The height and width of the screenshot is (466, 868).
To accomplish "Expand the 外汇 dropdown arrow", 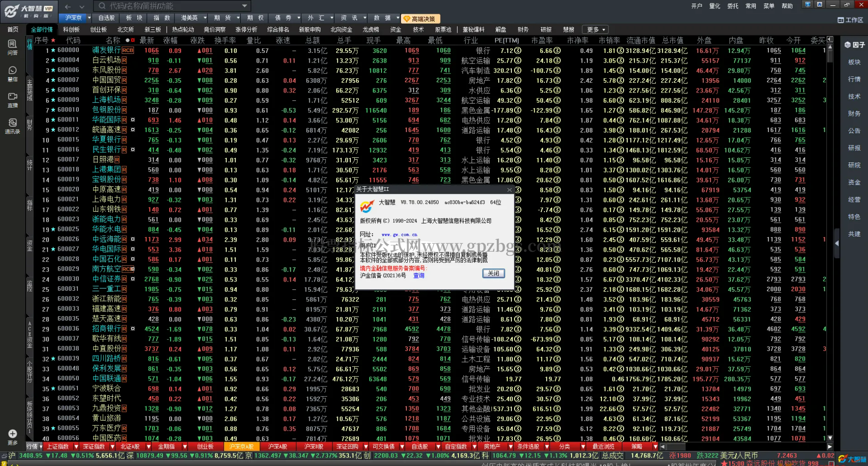I will click(332, 18).
